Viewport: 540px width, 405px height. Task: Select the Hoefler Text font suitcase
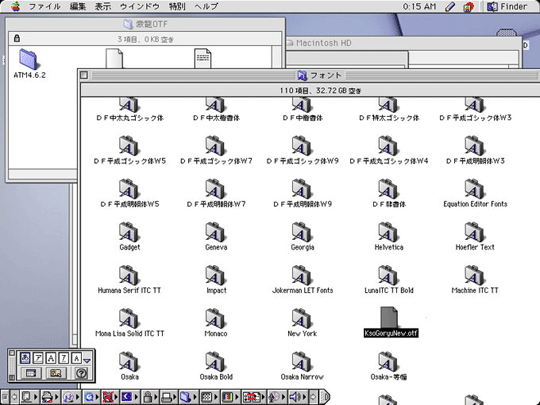(475, 232)
